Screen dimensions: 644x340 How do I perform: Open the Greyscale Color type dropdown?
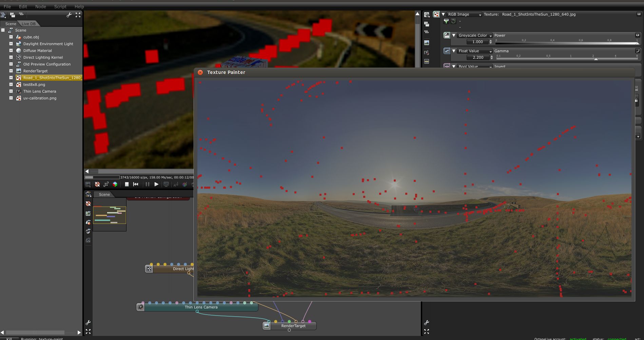point(474,35)
